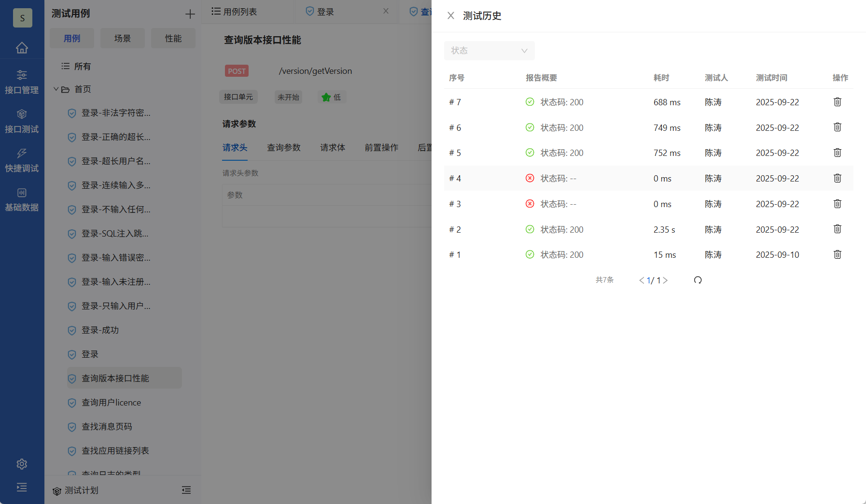
Task: Click the home icon in the sidebar
Action: (22, 48)
